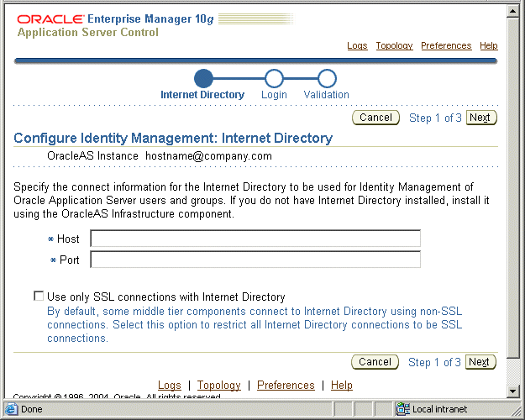Click the window resize grip corner
Viewport: 525px width, 420px height.
click(517, 410)
